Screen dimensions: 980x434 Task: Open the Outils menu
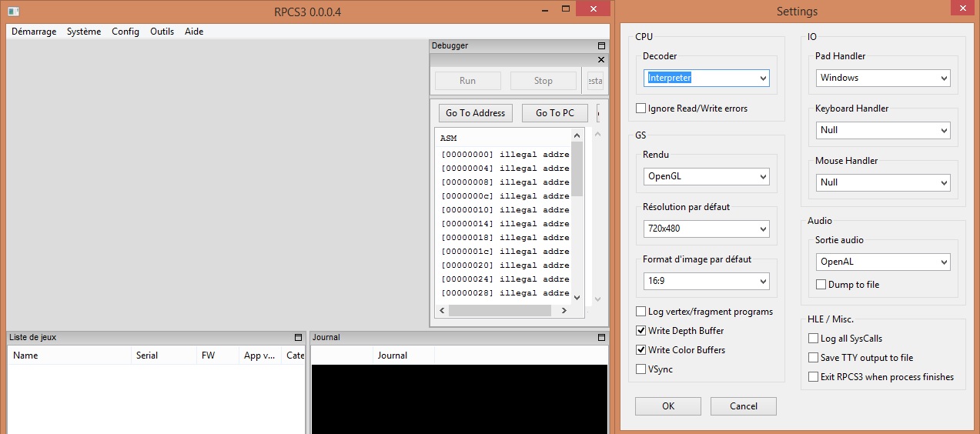pyautogui.click(x=162, y=32)
